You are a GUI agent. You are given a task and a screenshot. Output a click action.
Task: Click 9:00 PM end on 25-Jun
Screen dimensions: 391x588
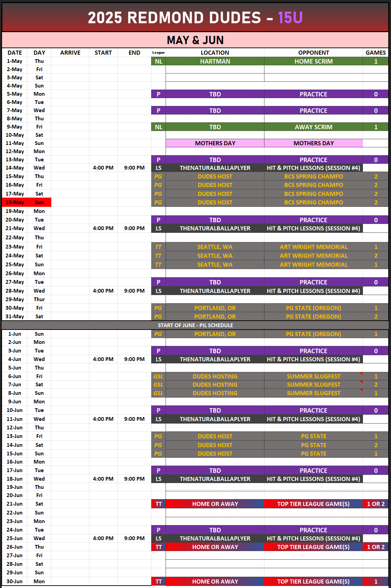(x=134, y=538)
